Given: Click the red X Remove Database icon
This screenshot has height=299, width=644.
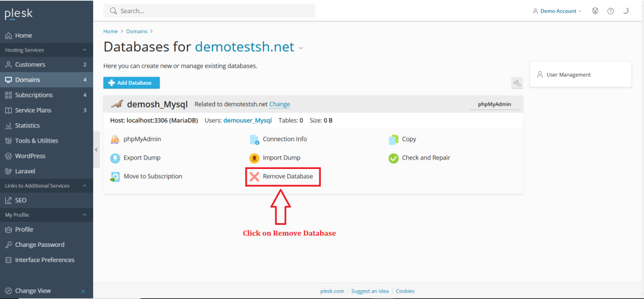Looking at the screenshot, I should [x=255, y=177].
